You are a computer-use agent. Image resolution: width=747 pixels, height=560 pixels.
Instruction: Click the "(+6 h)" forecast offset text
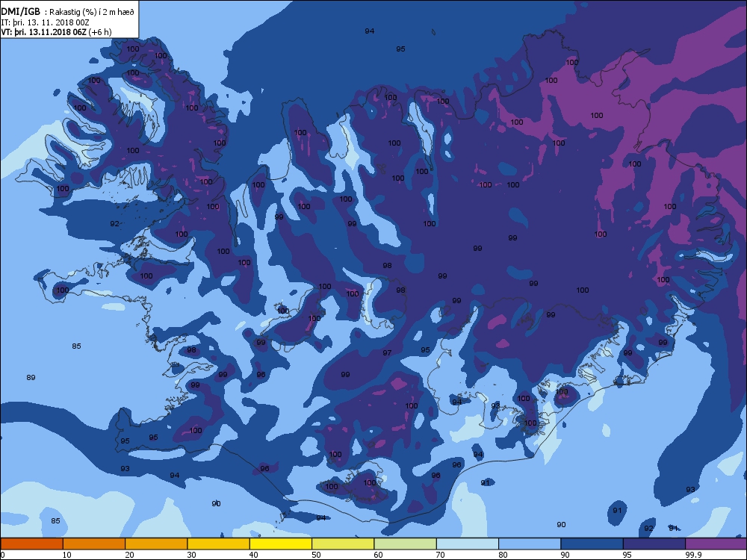101,32
